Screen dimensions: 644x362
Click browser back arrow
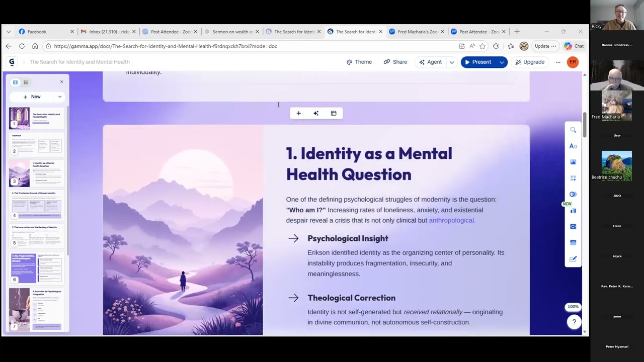coord(9,46)
